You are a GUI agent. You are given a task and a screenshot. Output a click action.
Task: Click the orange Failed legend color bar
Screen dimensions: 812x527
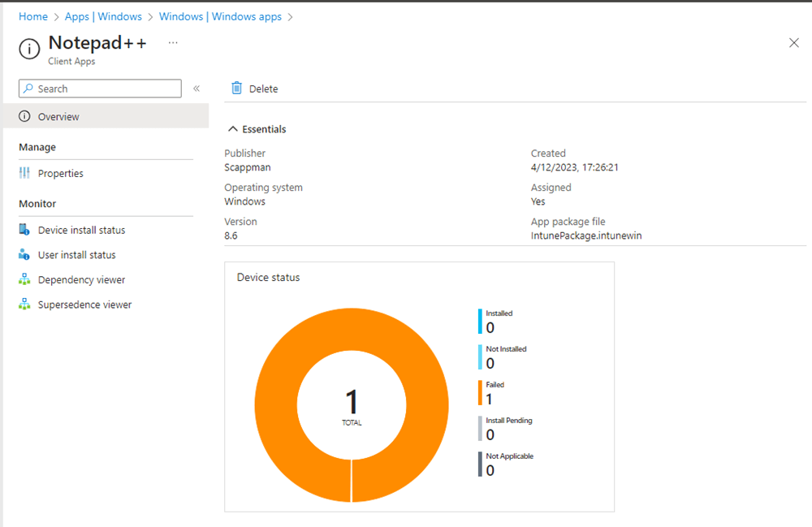coord(480,393)
